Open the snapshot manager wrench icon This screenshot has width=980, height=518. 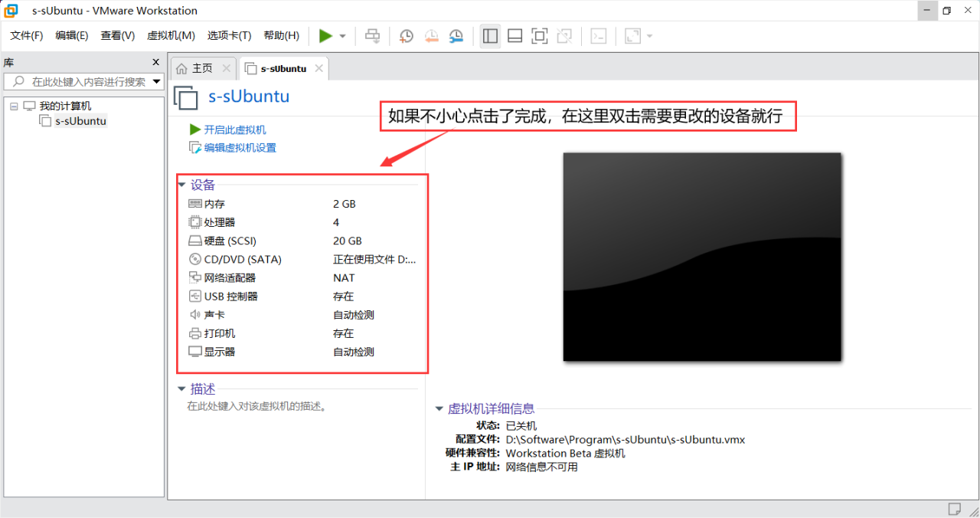(456, 36)
